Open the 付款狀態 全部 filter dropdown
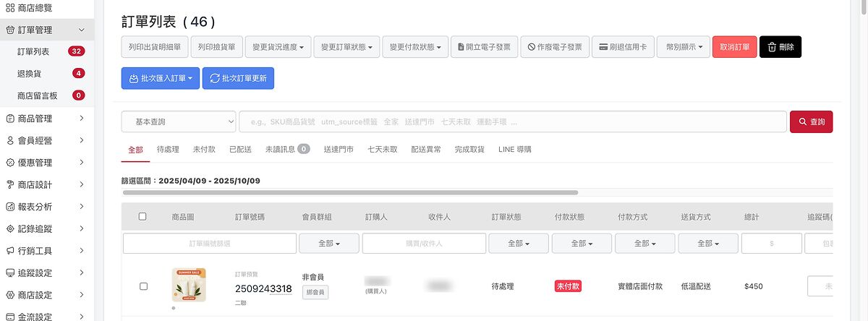Viewport: 868px width, 321px height. coord(581,244)
